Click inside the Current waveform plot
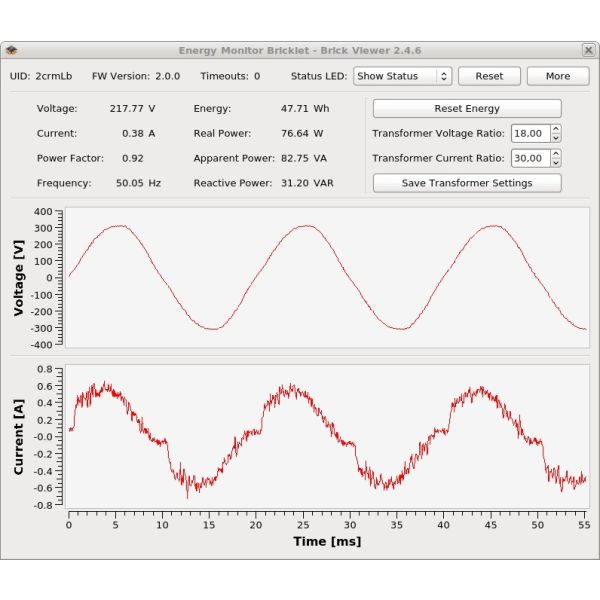 (327, 437)
